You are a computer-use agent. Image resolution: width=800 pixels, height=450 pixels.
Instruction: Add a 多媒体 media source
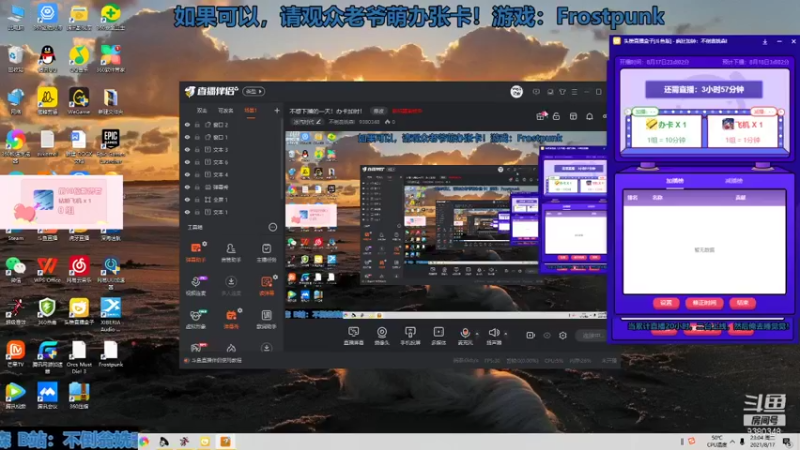438,336
